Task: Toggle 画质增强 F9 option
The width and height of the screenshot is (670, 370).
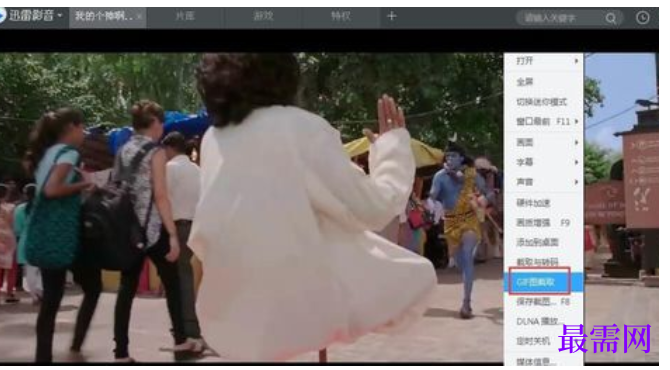Action: pos(544,223)
